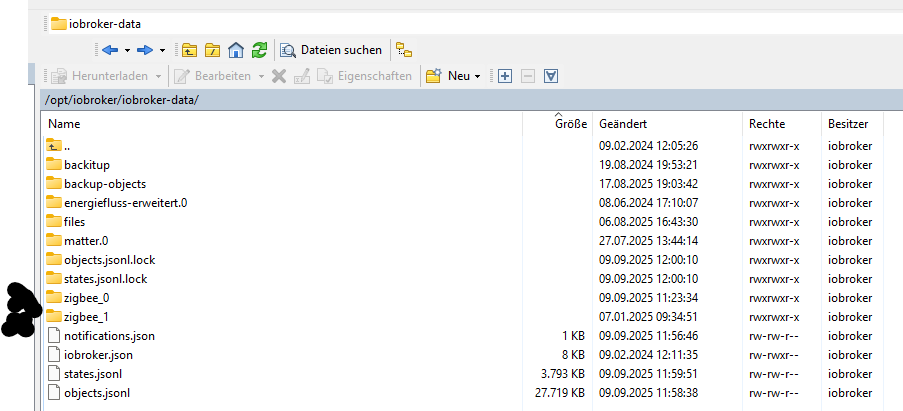Go to root directory toolbar icon

pyautogui.click(x=213, y=51)
